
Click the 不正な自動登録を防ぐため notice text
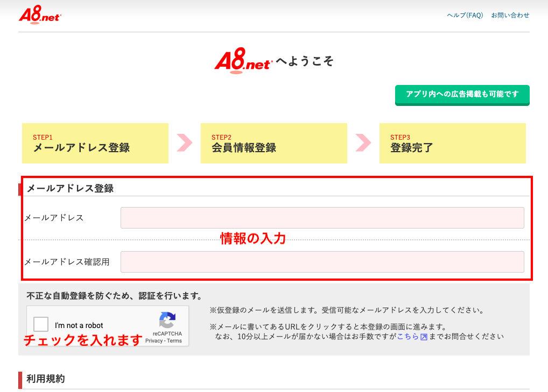pos(114,296)
